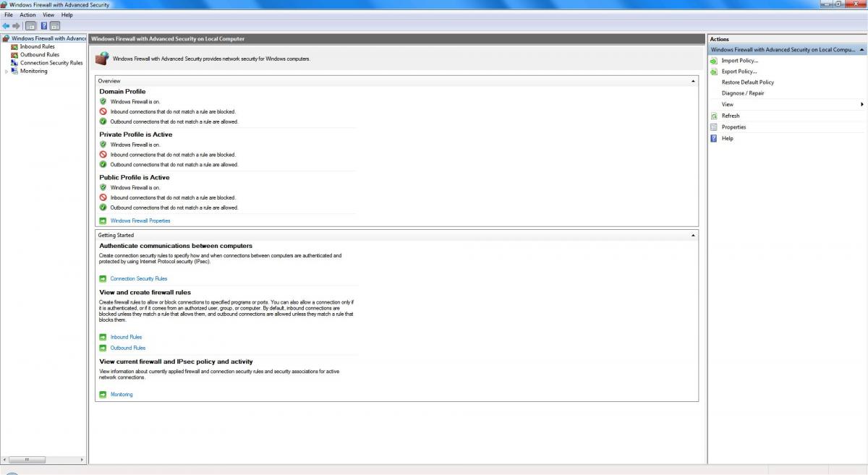Select Refresh in the Actions pane
Screen dimensions: 868x475
click(x=731, y=116)
